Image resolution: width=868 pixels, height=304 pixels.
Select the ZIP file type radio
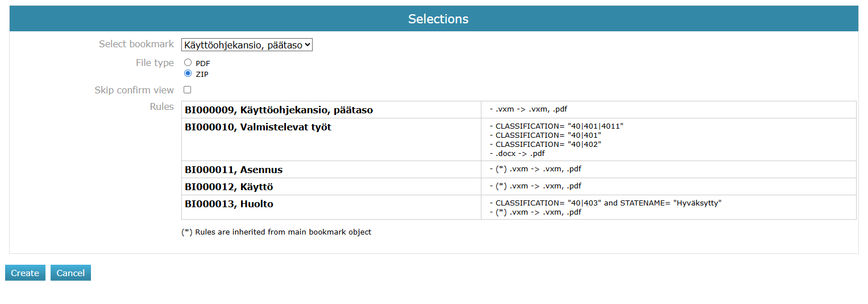click(188, 73)
